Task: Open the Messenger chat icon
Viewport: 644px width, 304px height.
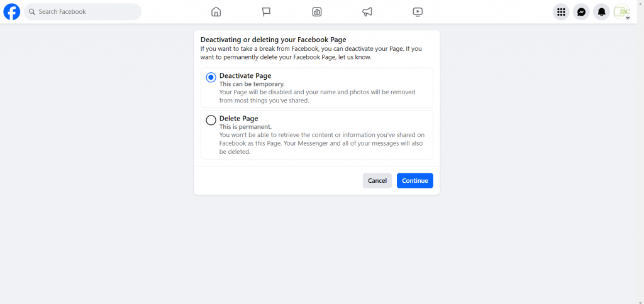Action: coord(582,12)
